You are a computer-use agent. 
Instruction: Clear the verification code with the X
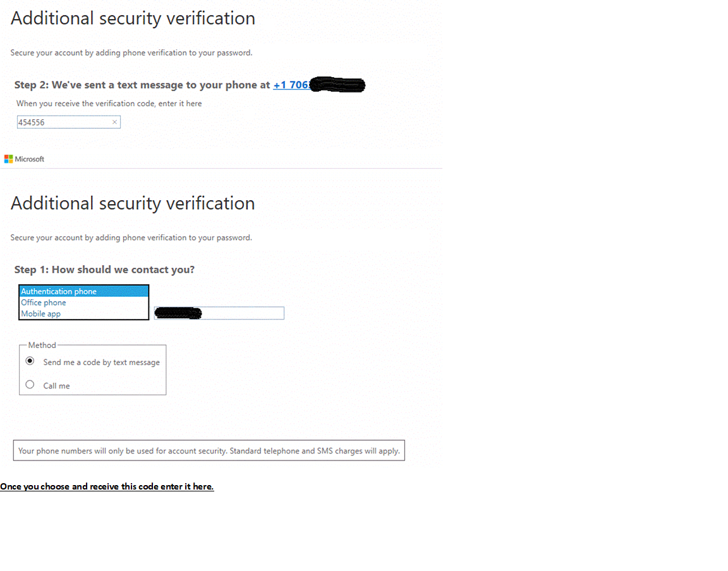114,122
